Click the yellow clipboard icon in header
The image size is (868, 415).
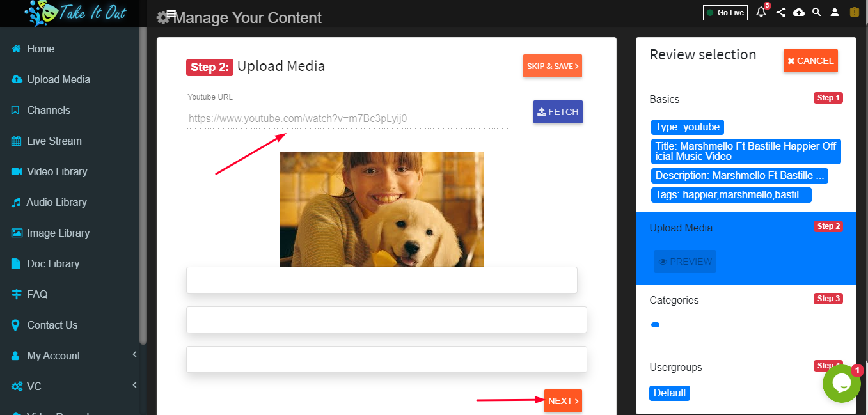854,12
